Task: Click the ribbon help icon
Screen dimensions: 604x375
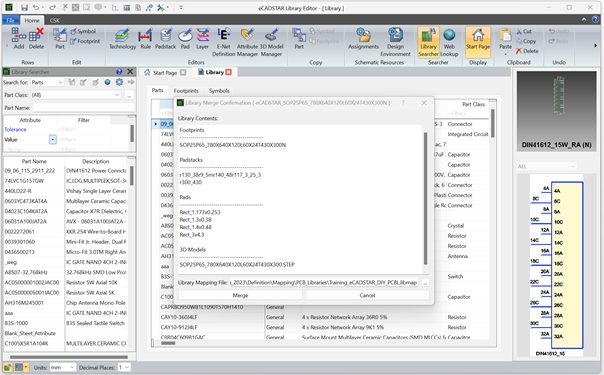Action: [x=596, y=19]
